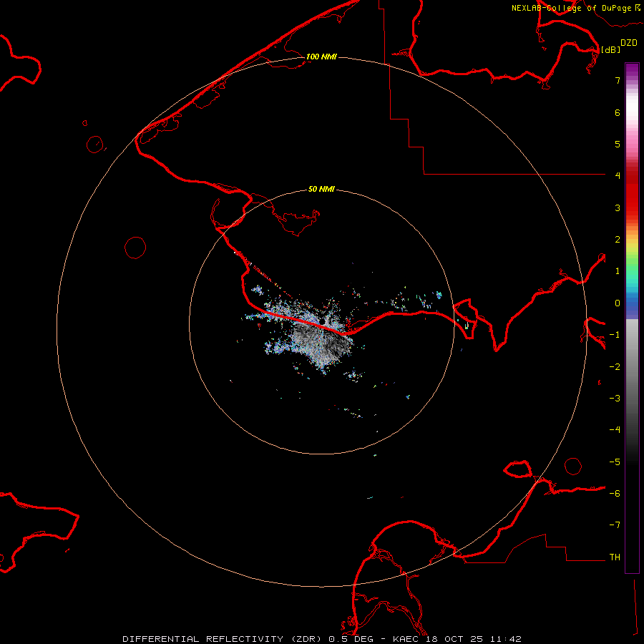Click the 0 dB scale label
Viewport: 644px width, 644px height.
pos(618,303)
